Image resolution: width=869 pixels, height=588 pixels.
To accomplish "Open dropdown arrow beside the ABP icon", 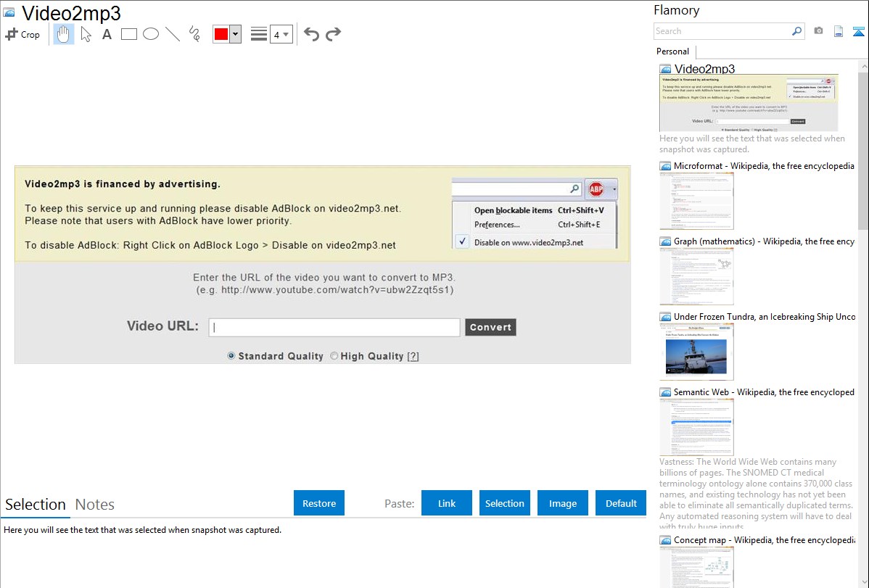I will click(614, 189).
